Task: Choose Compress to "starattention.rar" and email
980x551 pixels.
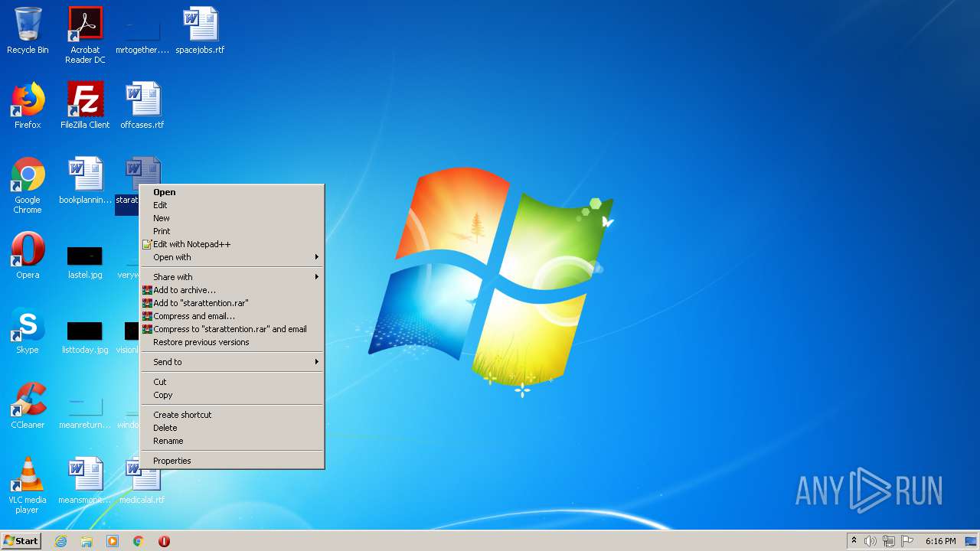Action: point(232,329)
